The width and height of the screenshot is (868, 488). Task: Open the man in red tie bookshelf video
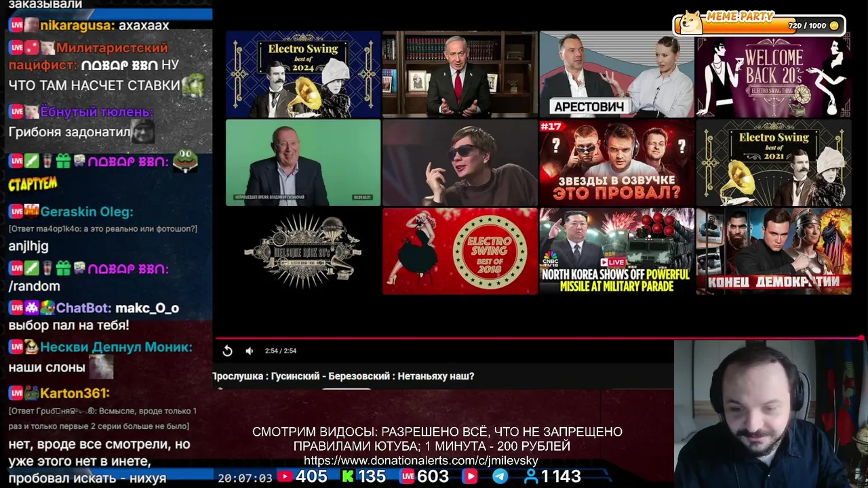pyautogui.click(x=460, y=75)
